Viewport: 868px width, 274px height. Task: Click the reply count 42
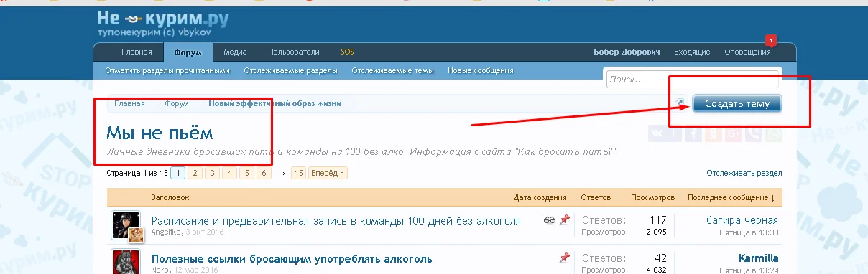click(x=660, y=258)
